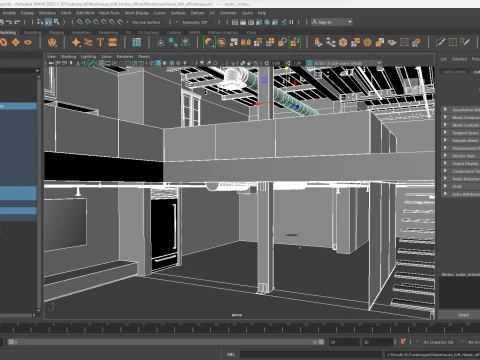
Task: Select the Type text tool icon
Action: click(x=100, y=42)
